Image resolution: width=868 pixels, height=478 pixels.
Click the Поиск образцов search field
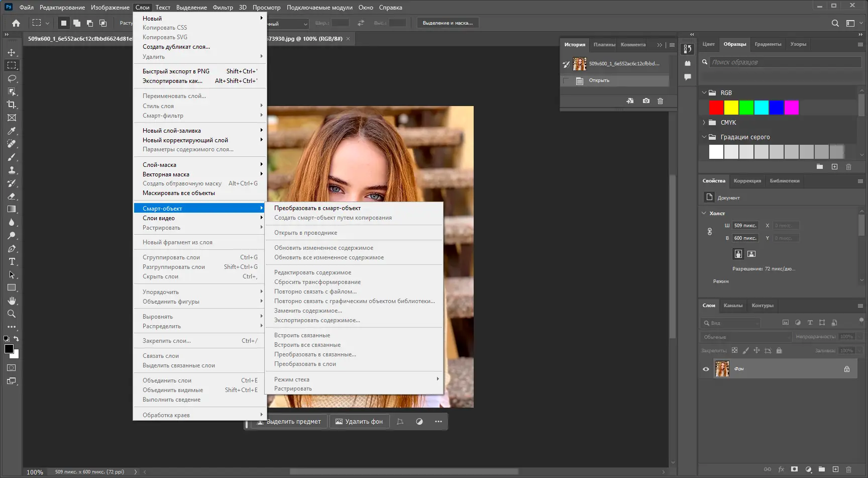pyautogui.click(x=785, y=62)
